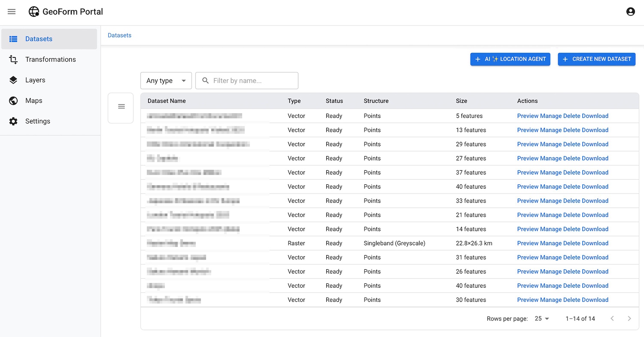Open Settings from the sidebar
This screenshot has width=644, height=337.
(x=38, y=121)
